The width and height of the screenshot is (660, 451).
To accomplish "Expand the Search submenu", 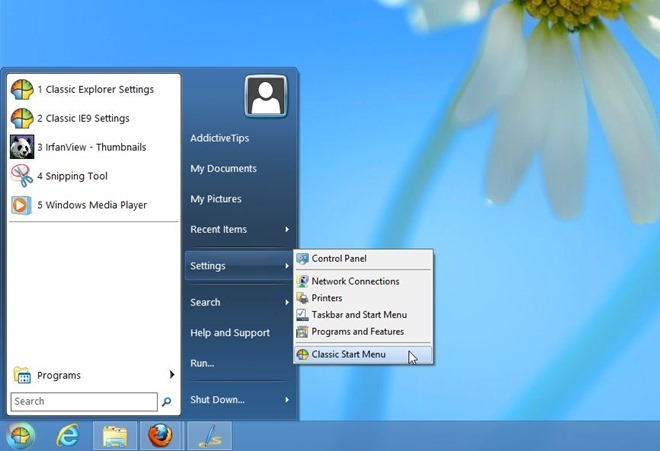I will pyautogui.click(x=239, y=302).
